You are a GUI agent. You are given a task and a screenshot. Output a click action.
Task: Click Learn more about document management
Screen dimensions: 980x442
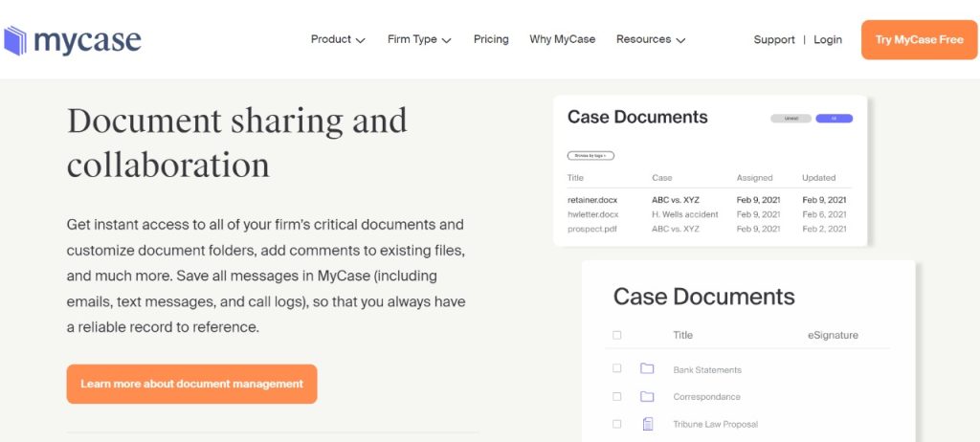coord(191,384)
